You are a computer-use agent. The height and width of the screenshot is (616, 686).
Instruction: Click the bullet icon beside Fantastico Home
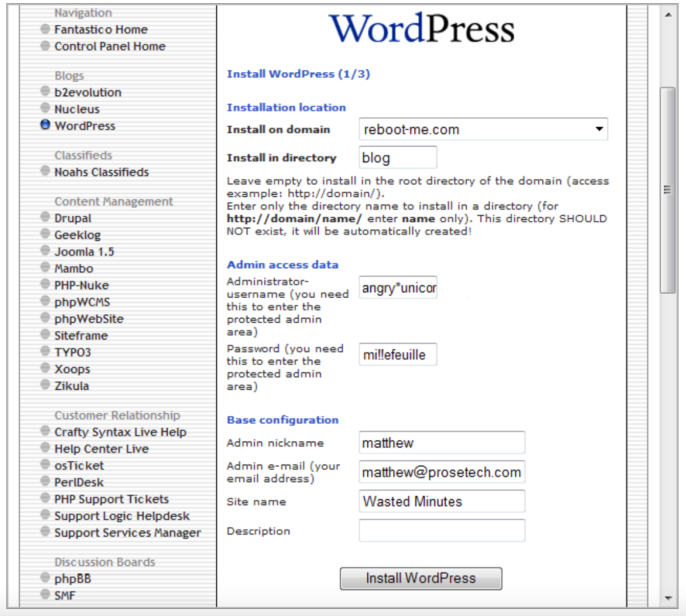[x=45, y=29]
